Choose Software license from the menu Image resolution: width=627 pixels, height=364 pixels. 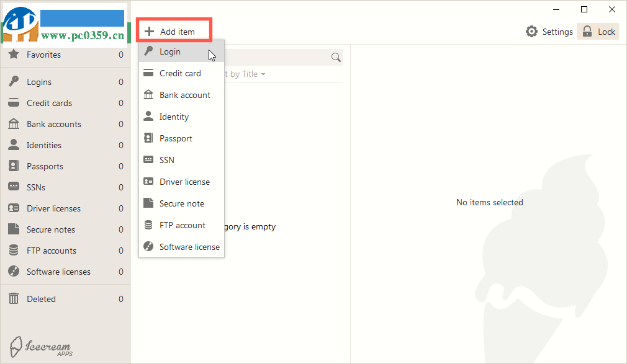(x=183, y=246)
